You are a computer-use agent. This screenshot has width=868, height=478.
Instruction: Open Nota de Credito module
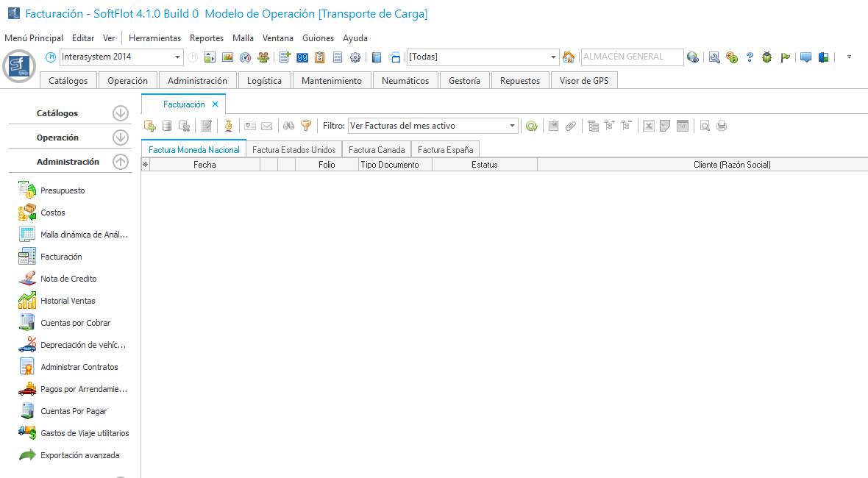(68, 279)
